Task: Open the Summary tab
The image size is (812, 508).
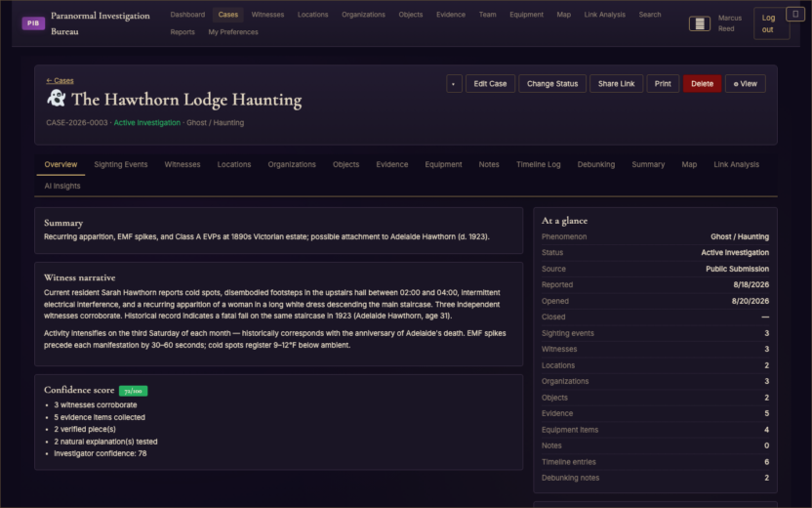Action: pyautogui.click(x=648, y=164)
